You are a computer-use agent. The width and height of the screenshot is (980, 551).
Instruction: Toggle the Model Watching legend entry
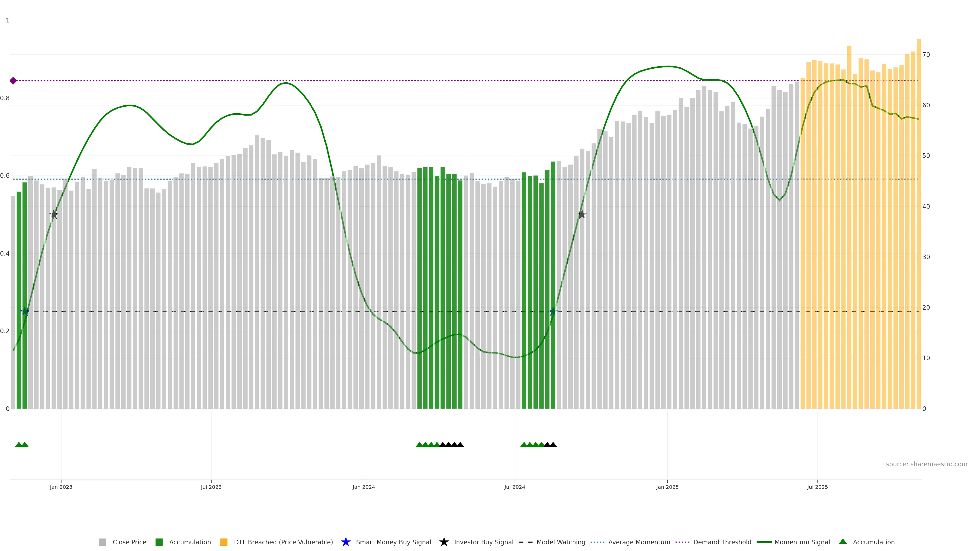560,542
